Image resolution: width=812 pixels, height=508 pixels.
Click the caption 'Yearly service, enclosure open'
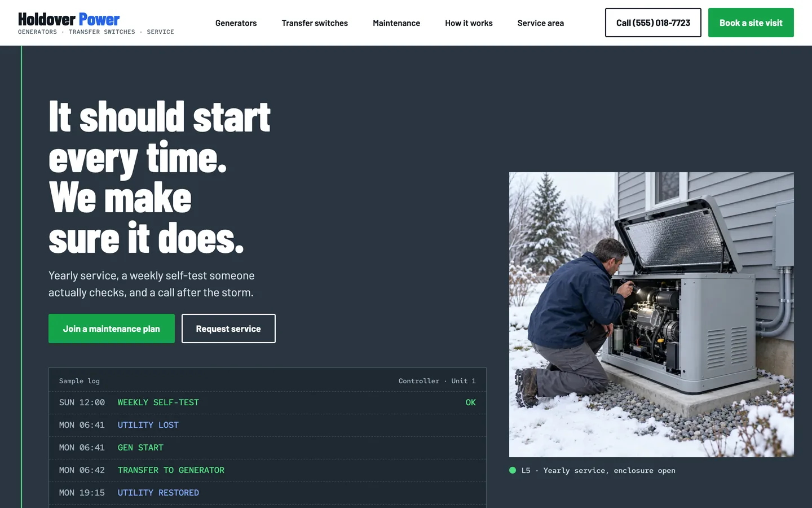click(609, 470)
